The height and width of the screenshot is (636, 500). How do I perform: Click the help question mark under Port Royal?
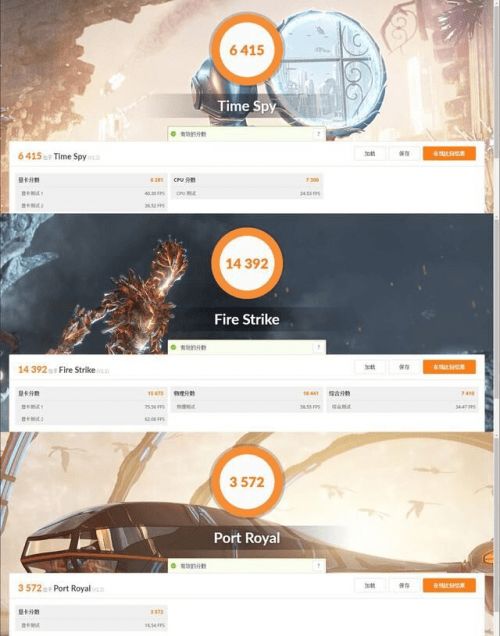[319, 565]
